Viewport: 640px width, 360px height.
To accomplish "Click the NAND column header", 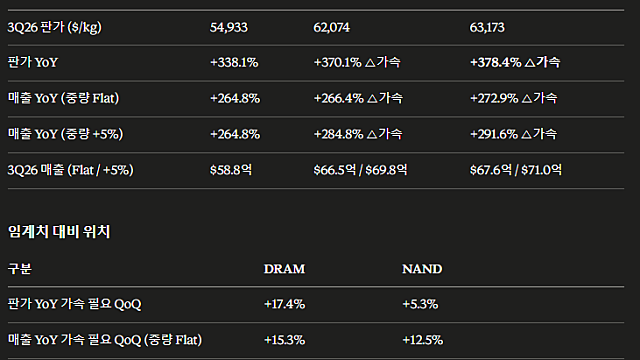I will [422, 269].
